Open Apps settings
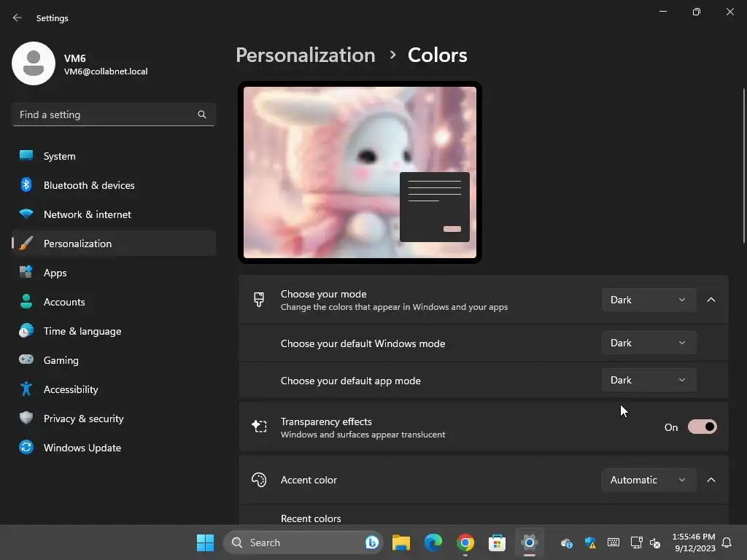Viewport: 747px width, 560px height. pyautogui.click(x=113, y=273)
